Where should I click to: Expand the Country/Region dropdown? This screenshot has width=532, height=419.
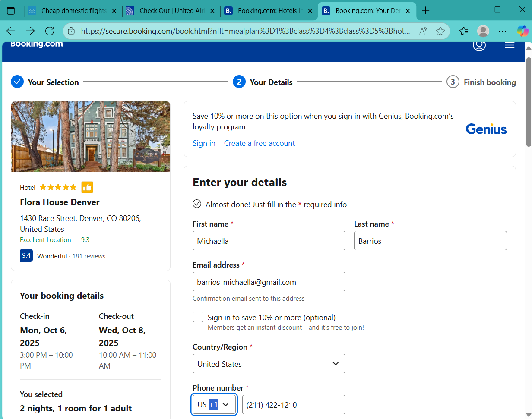[269, 364]
